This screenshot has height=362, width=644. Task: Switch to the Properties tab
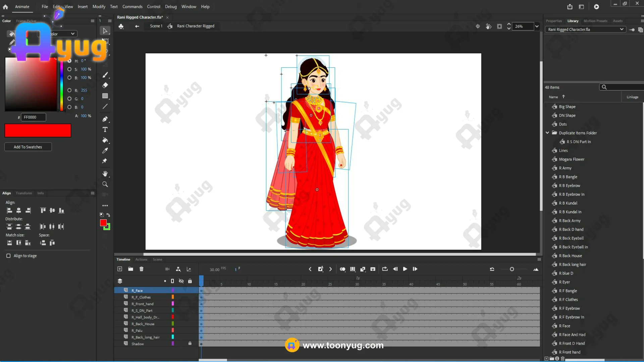(553, 21)
